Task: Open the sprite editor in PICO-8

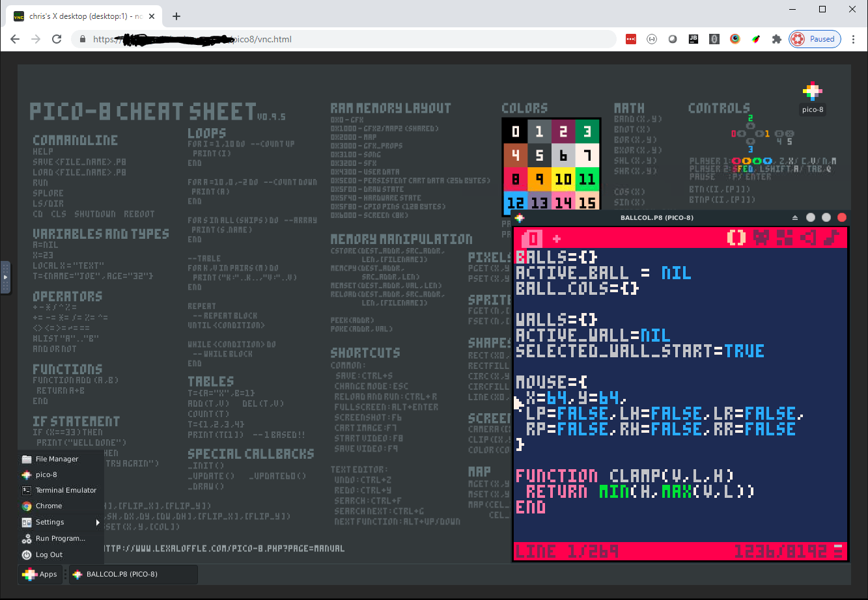Action: 761,238
